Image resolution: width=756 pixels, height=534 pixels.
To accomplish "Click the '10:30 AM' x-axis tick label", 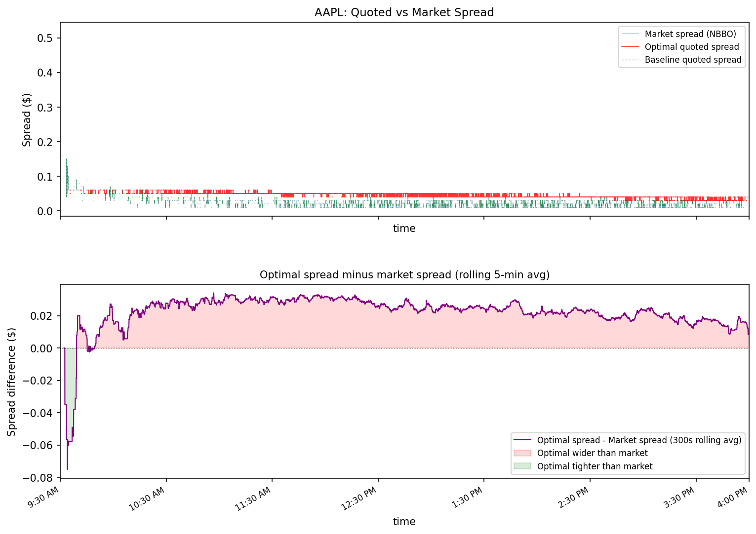I will point(147,497).
